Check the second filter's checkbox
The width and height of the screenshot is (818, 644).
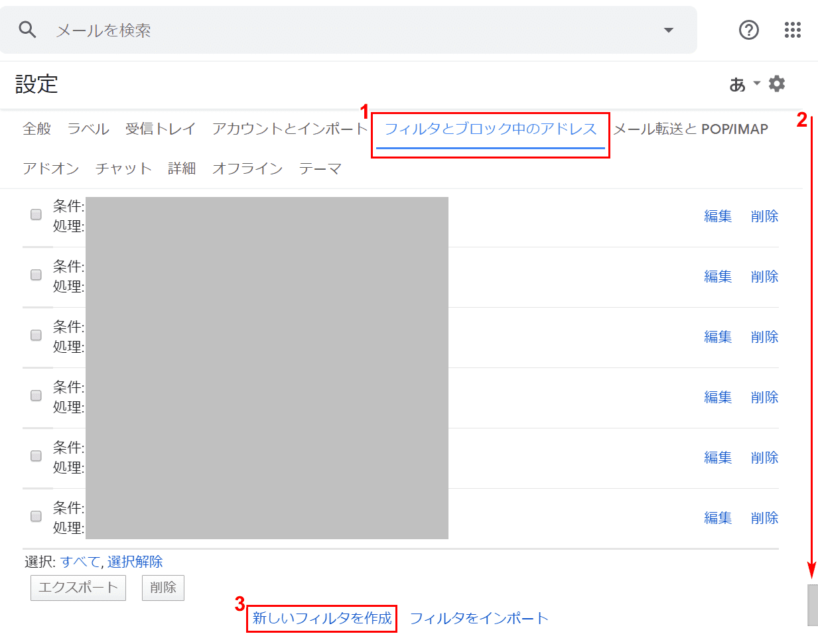coord(36,275)
